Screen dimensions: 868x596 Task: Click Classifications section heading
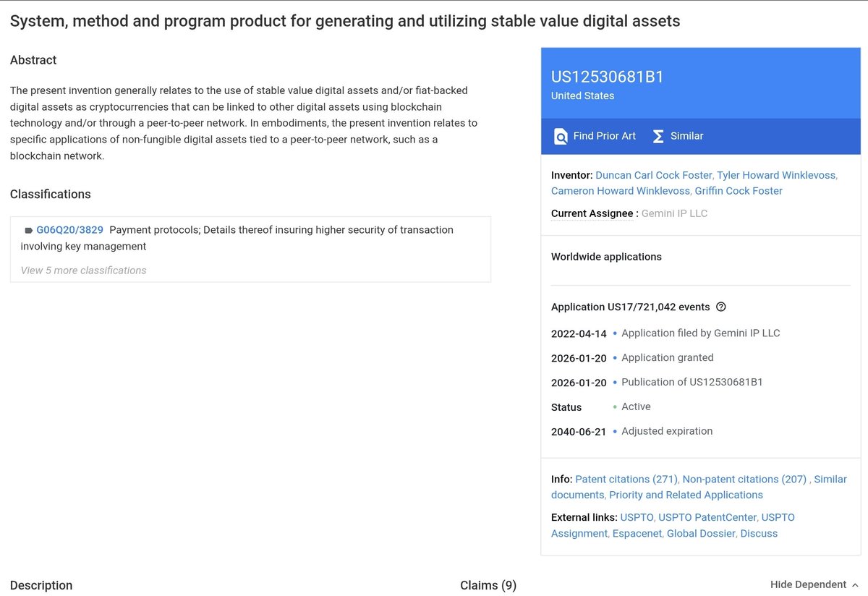(x=51, y=194)
